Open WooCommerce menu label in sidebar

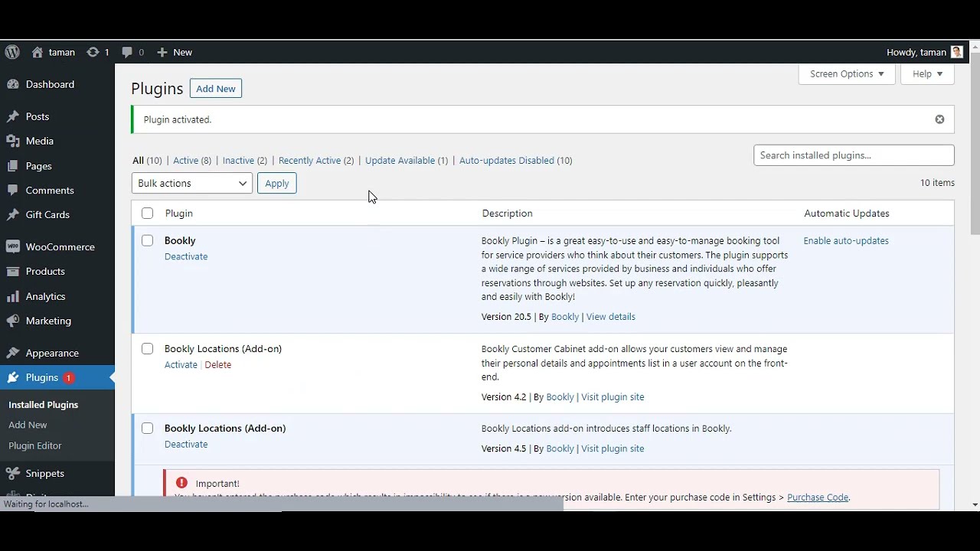point(60,247)
